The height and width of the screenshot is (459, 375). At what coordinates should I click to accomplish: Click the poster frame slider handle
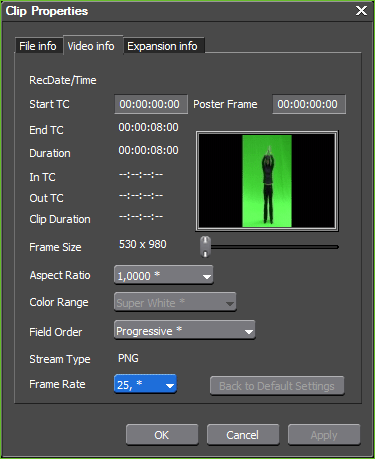(x=205, y=247)
